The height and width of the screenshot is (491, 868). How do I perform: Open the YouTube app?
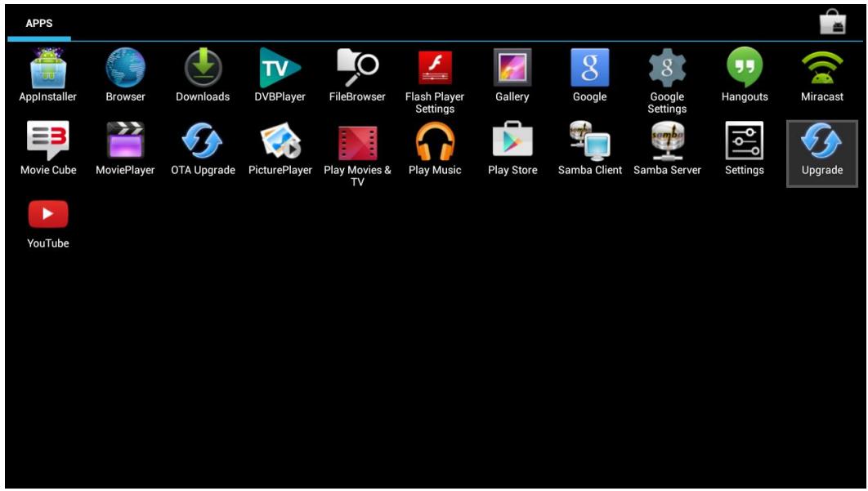pos(47,224)
